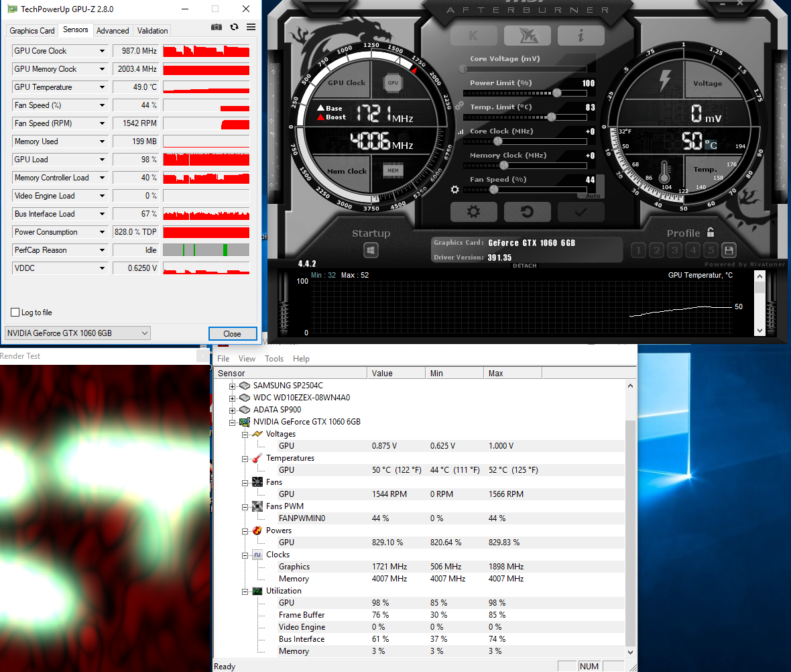Viewport: 791px width, 672px height.
Task: Click the GPU chip icon in the clock gauge
Action: (393, 82)
